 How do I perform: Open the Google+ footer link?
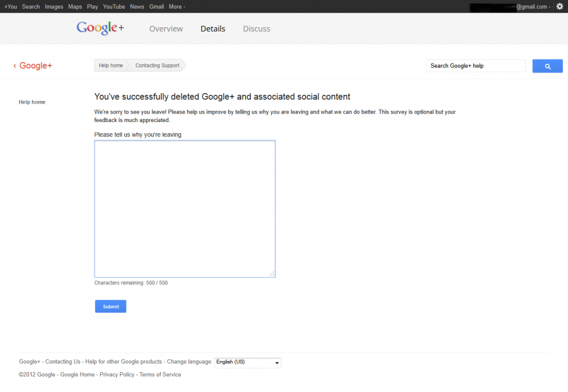tap(30, 362)
